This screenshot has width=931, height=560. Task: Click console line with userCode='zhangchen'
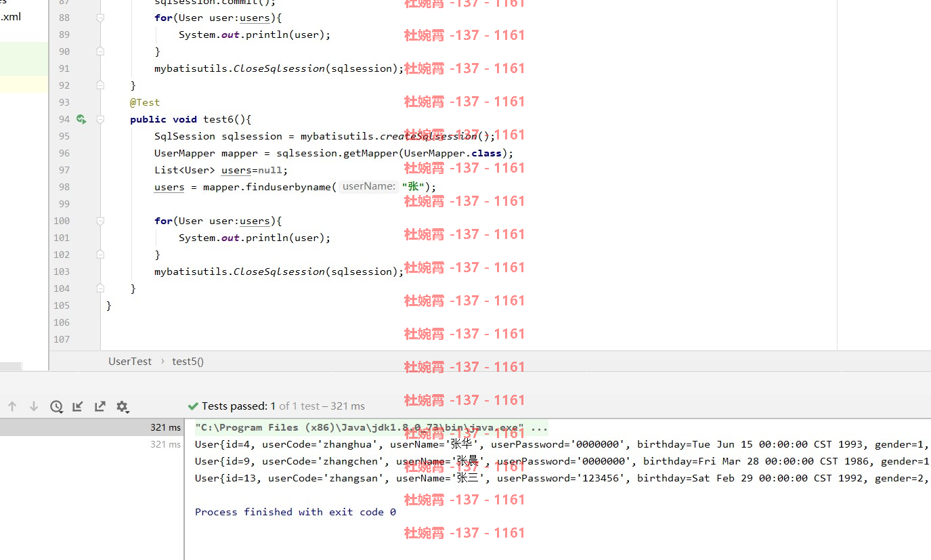click(x=562, y=461)
